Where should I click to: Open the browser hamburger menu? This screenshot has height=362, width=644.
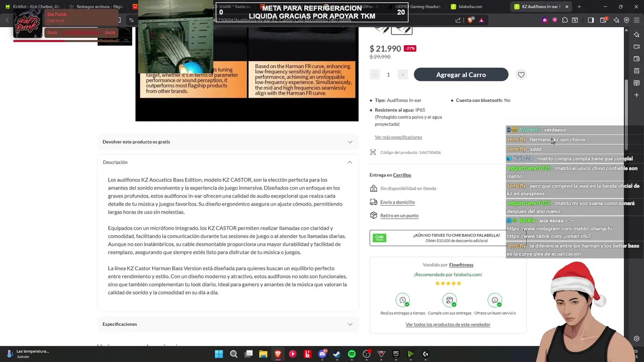coord(636,20)
